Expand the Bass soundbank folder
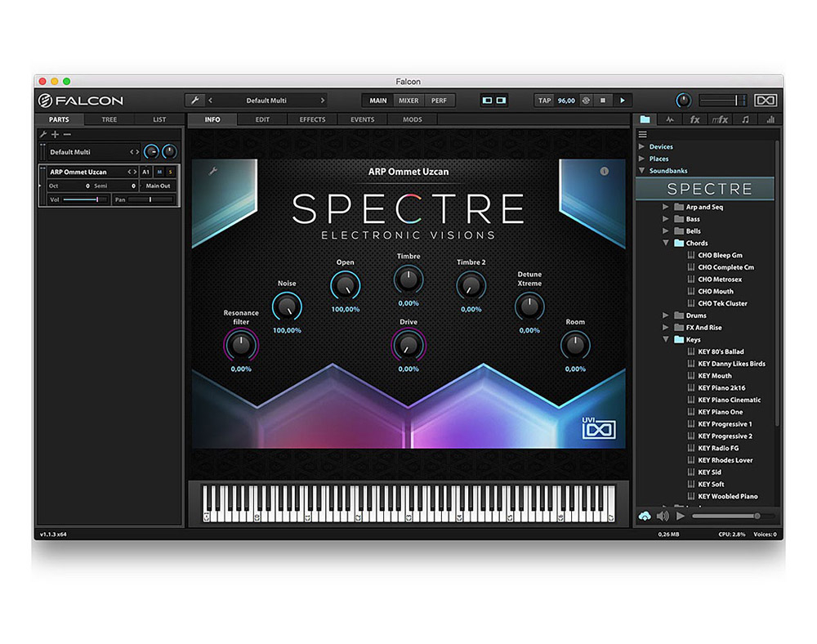Screen dimensions: 817x644 pos(665,218)
